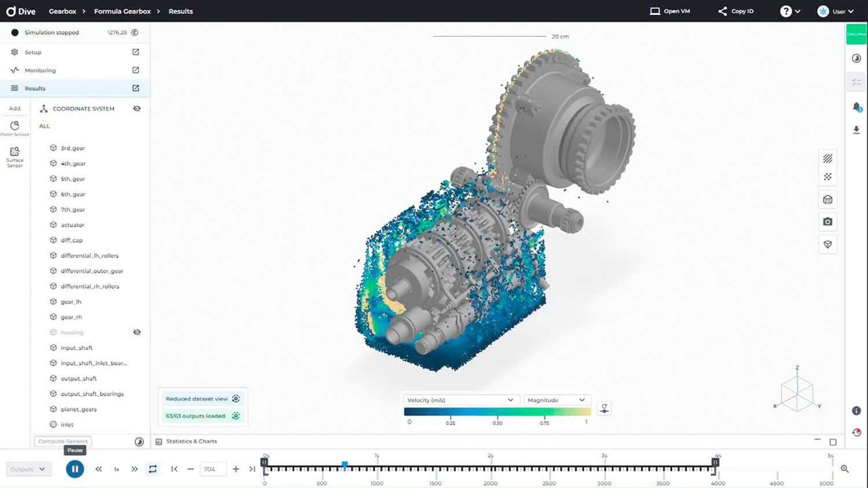Show the hidden housing part
The width and height of the screenshot is (868, 488).
click(x=137, y=332)
